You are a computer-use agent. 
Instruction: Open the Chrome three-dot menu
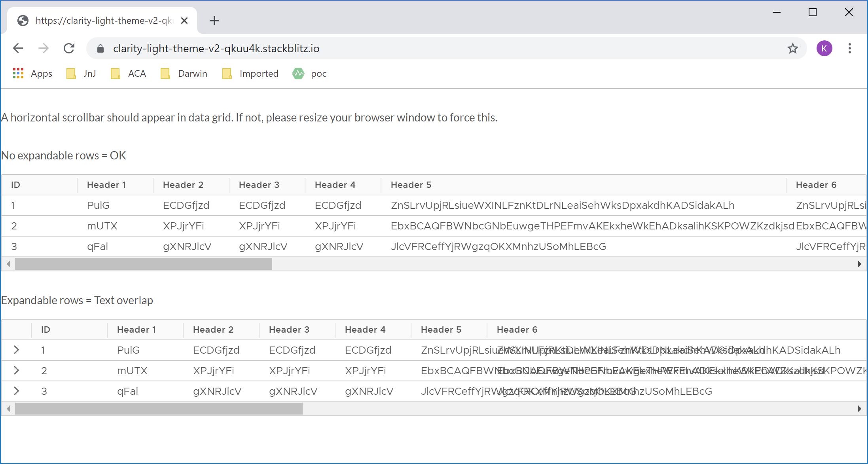[x=849, y=48]
